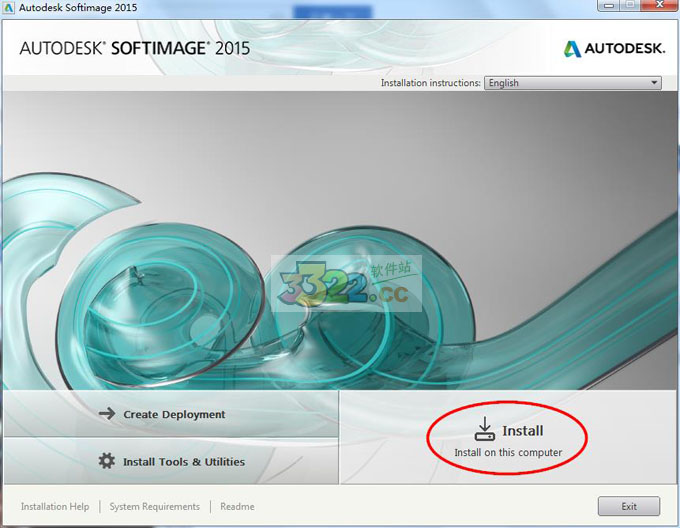Open Install Tools & Utilities
The height and width of the screenshot is (528, 680).
pos(171,461)
